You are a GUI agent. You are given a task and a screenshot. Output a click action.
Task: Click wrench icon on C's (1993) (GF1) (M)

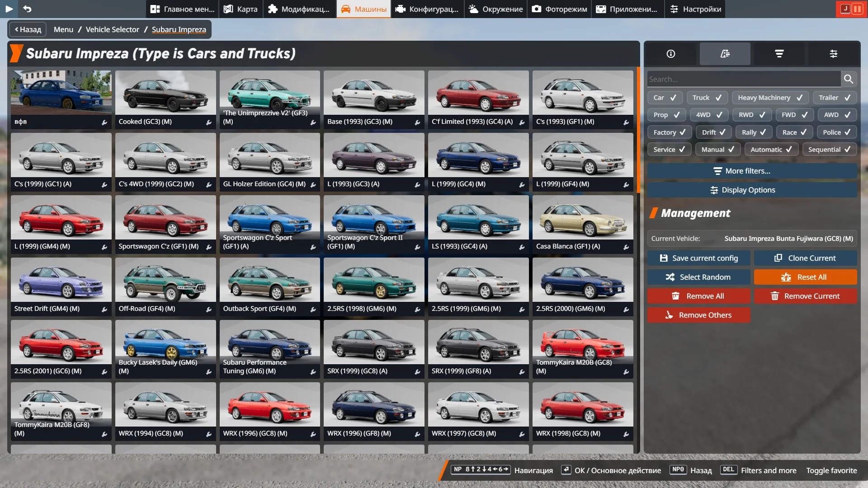(x=626, y=122)
